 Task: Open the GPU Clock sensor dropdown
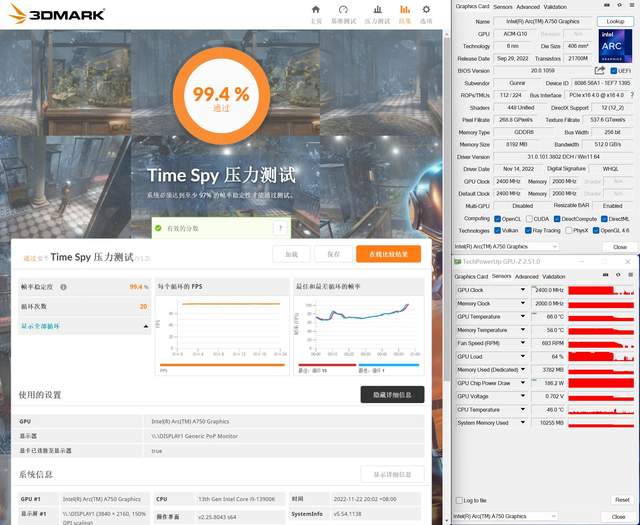pyautogui.click(x=523, y=289)
